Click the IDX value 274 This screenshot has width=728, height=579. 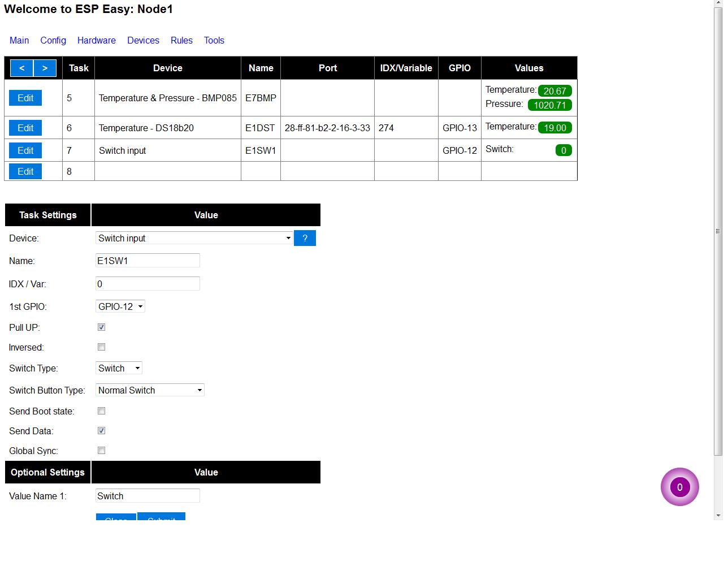tap(386, 128)
